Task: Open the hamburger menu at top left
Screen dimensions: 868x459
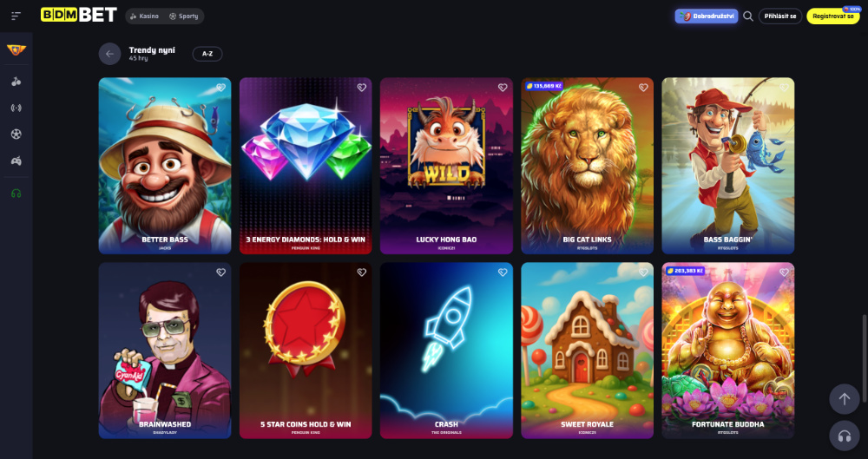Action: click(16, 16)
